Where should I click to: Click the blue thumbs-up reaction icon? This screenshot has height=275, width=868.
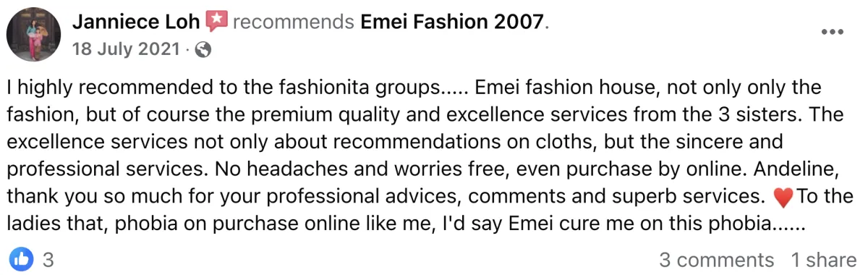point(21,258)
